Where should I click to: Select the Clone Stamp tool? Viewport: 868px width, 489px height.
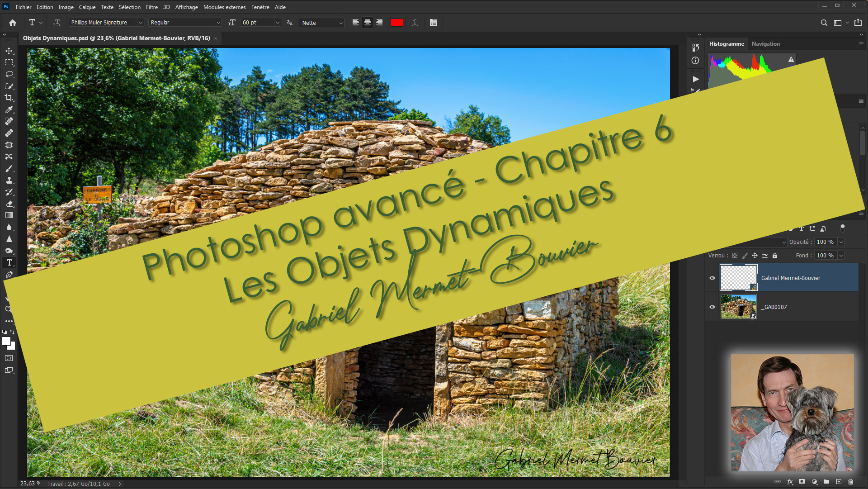coord(9,180)
